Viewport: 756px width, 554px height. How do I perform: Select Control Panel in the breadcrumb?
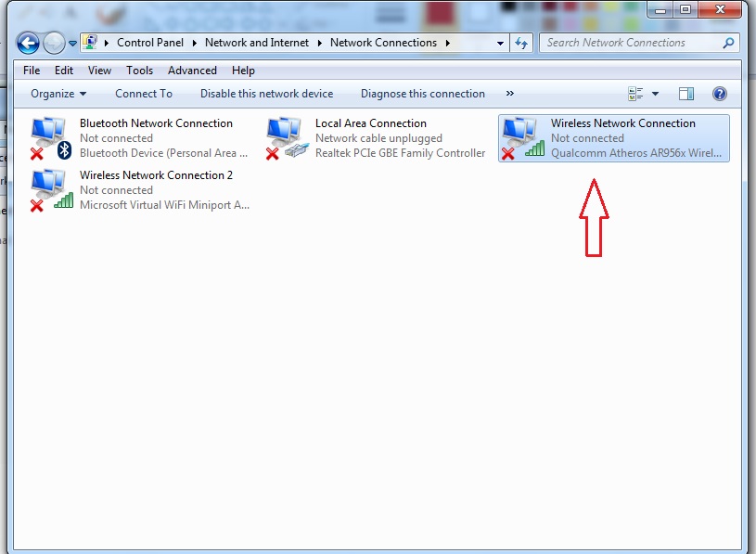pos(150,43)
